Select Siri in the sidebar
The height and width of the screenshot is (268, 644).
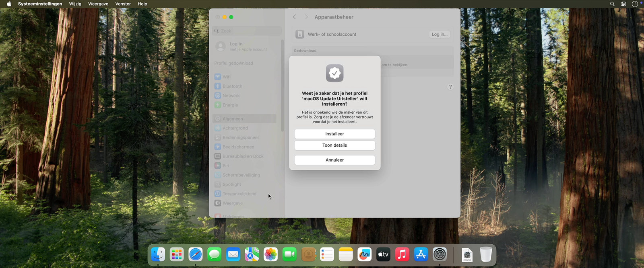tap(245, 166)
